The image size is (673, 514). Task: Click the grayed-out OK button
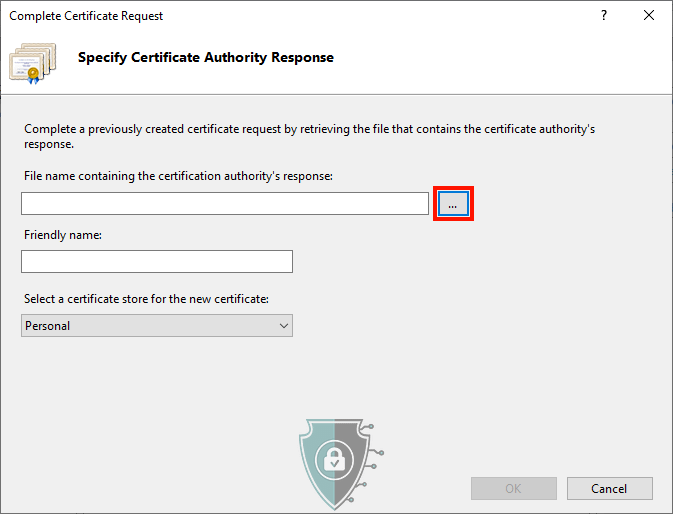tap(513, 489)
